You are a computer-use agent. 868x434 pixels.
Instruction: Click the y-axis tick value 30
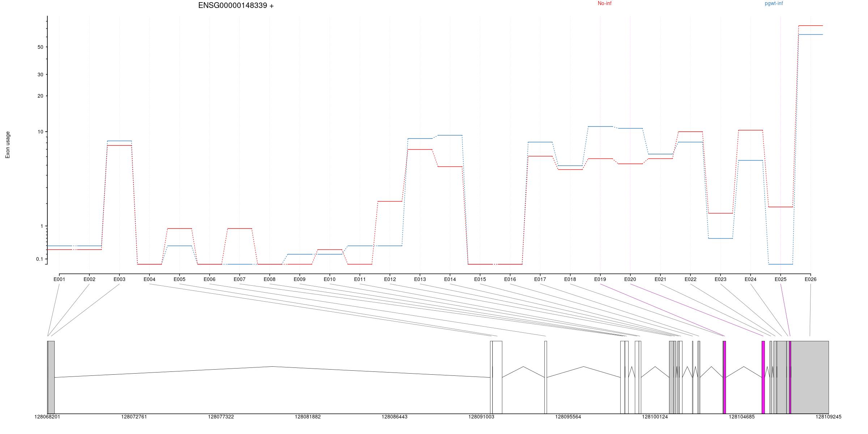point(40,75)
